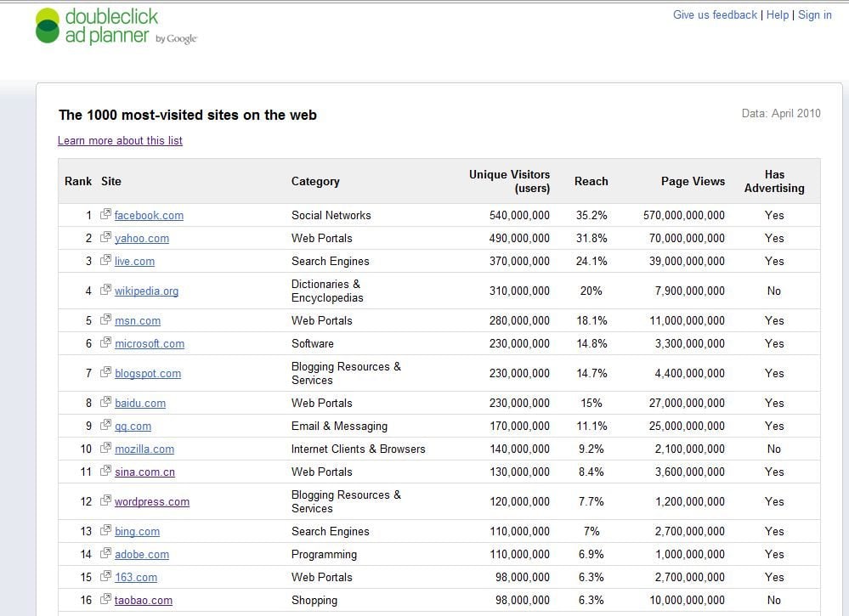This screenshot has width=849, height=616.
Task: Click the bing.com site link
Action: (137, 532)
